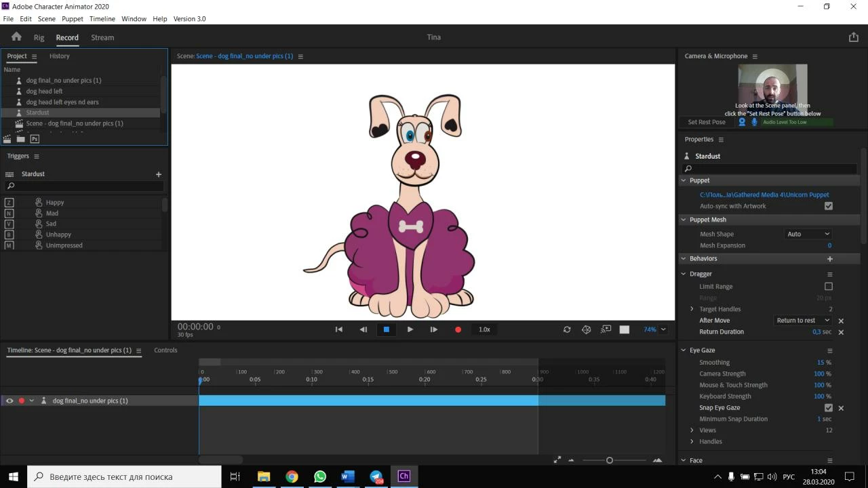Open the Scene panel menu icon
Viewport: 868px width, 488px height.
300,56
